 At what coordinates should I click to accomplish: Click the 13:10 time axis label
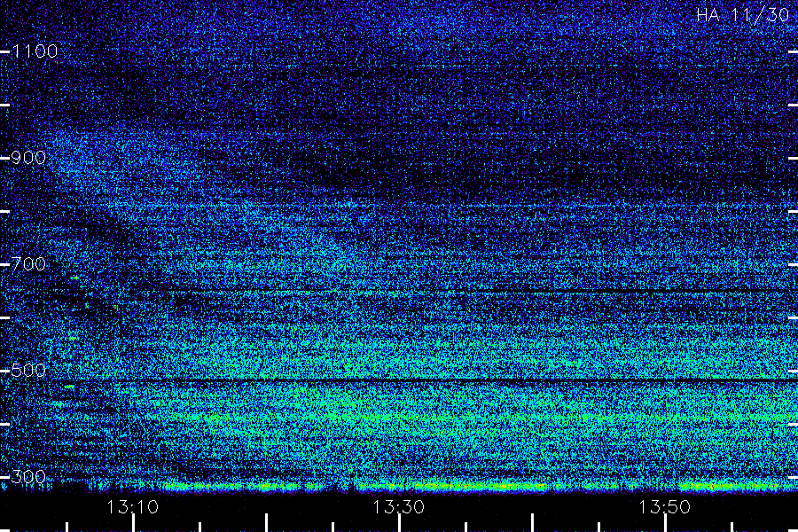click(x=132, y=506)
